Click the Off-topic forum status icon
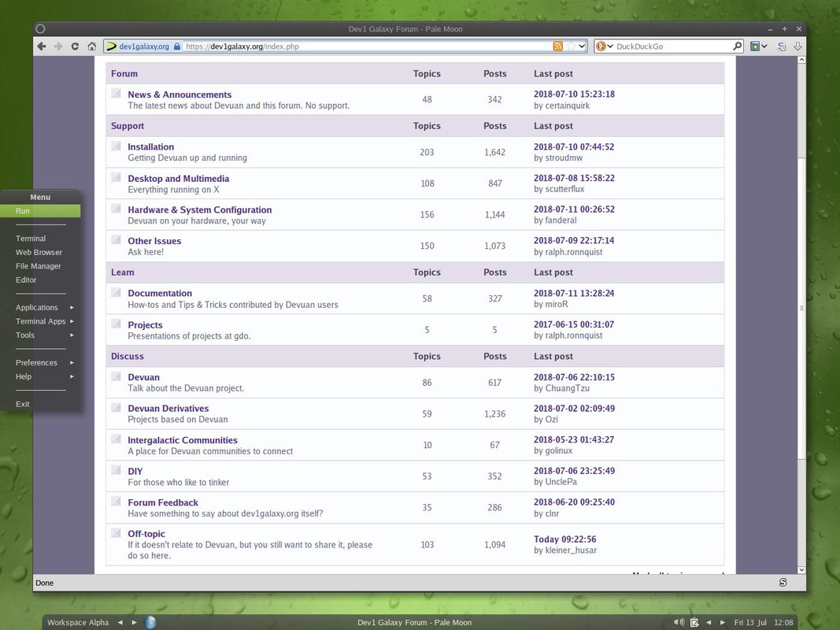 (x=116, y=532)
